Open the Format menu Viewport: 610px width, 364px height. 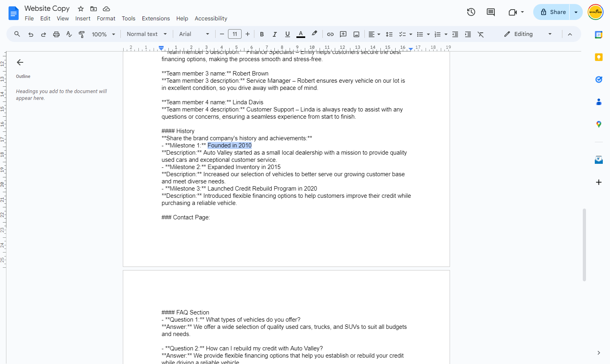(106, 18)
